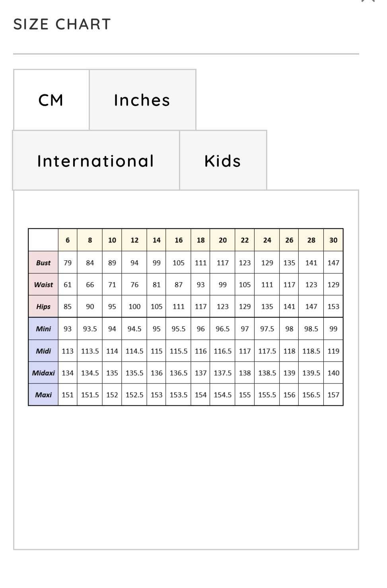Click the size 30 column header
This screenshot has height=588, width=387.
click(333, 240)
